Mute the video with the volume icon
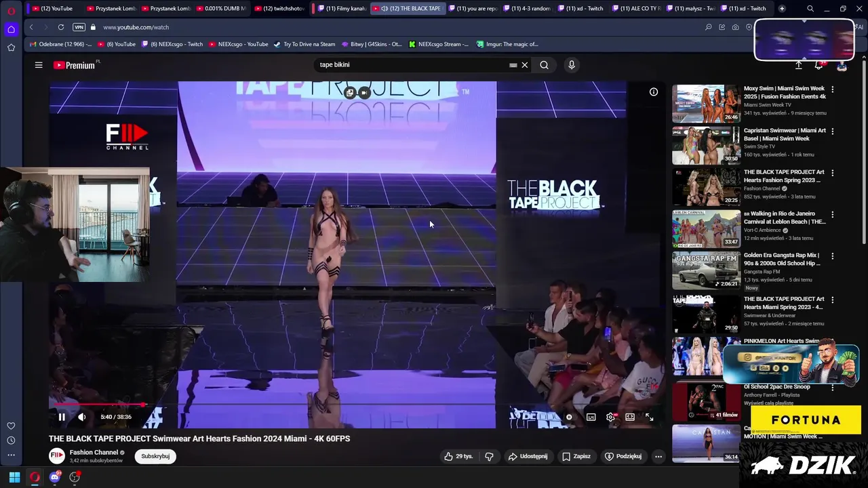The width and height of the screenshot is (868, 488). pos(82,417)
